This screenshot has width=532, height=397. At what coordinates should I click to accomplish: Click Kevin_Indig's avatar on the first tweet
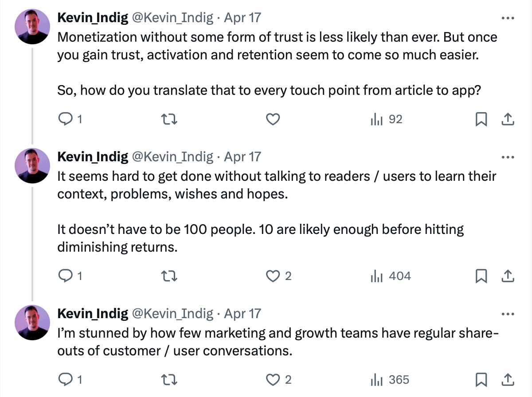[x=32, y=26]
